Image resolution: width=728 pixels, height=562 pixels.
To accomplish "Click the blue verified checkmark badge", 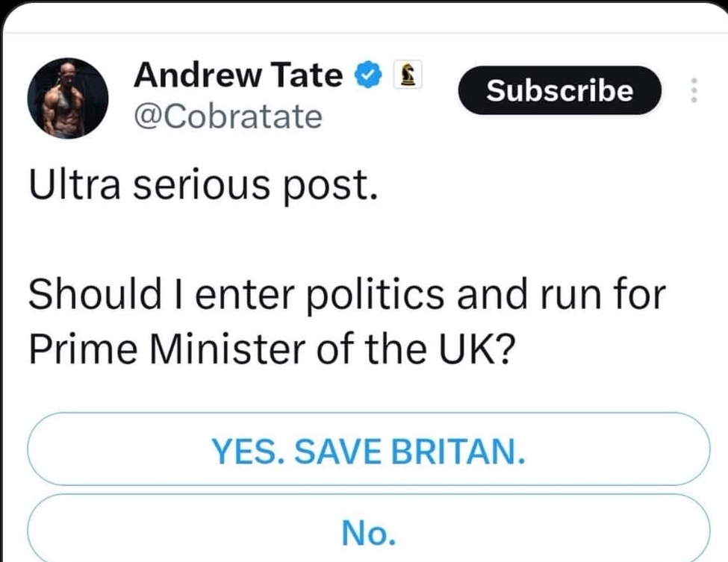I will tap(370, 75).
